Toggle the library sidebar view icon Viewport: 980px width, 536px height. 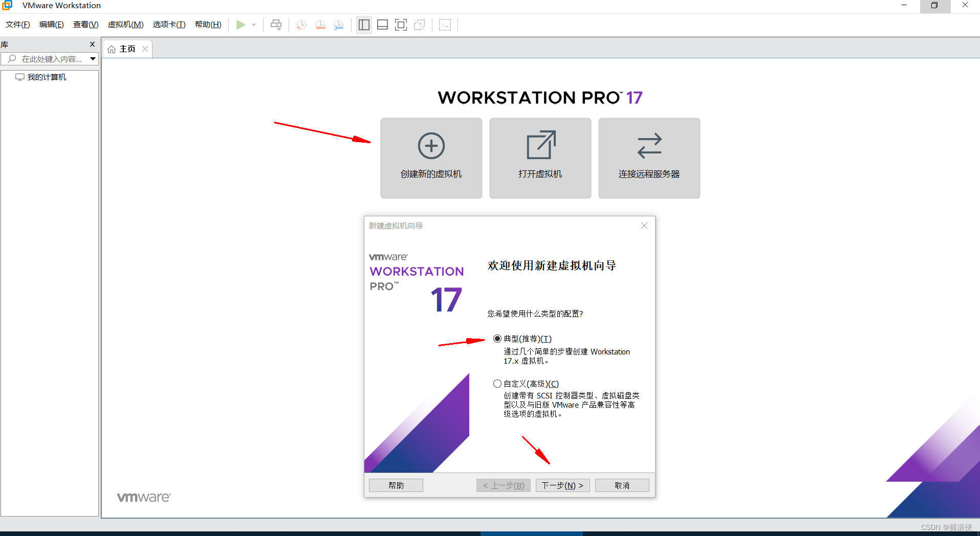[364, 25]
